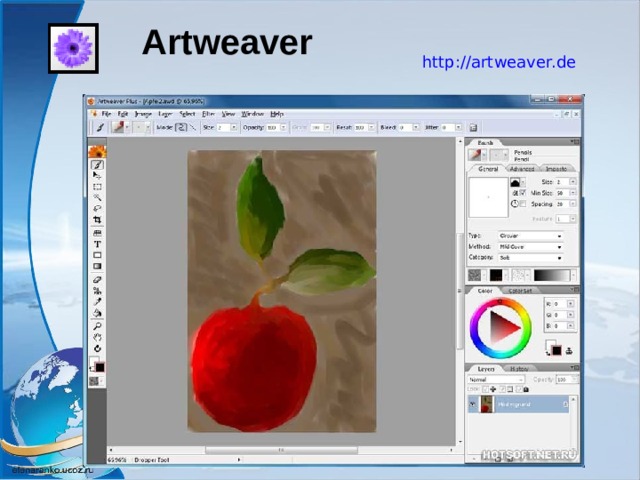Open the File menu

point(106,114)
